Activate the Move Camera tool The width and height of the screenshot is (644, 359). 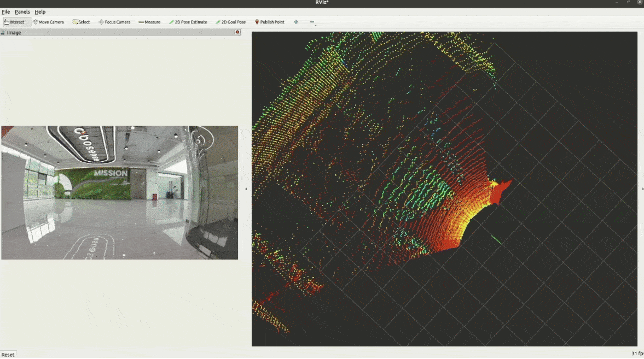point(49,22)
